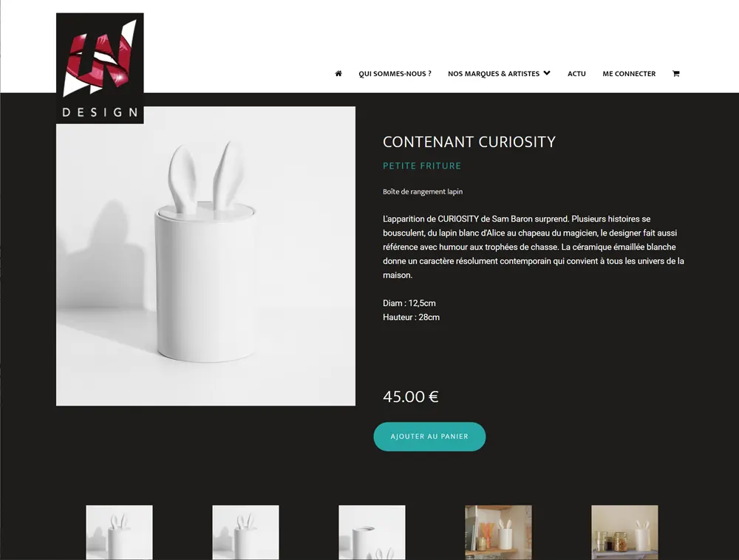This screenshot has height=560, width=739.
Task: View third thumbnail with open lid
Action: [372, 533]
